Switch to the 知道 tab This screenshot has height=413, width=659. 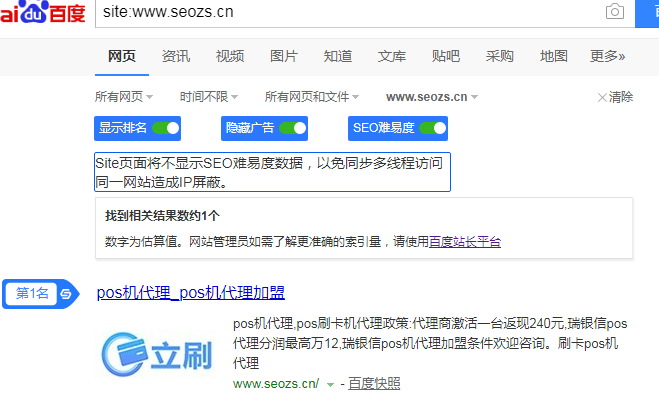coord(337,56)
